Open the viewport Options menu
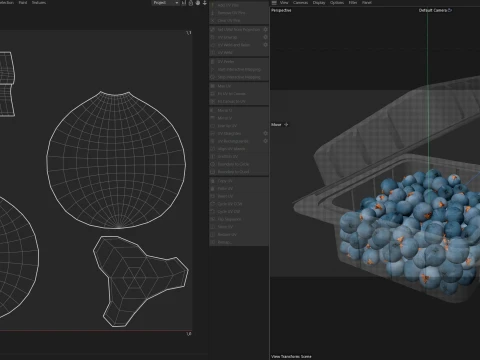The width and height of the screenshot is (480, 360). (x=337, y=3)
